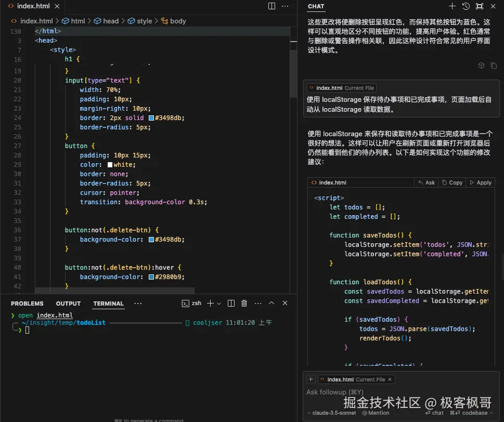This screenshot has height=422, width=504.
Task: Open the #3498db border color swatch on line 24
Action: [x=151, y=118]
